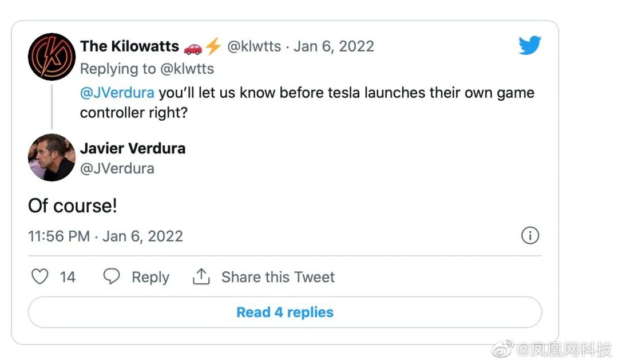The height and width of the screenshot is (364, 618).
Task: Click the reply speech bubble icon
Action: (x=112, y=277)
